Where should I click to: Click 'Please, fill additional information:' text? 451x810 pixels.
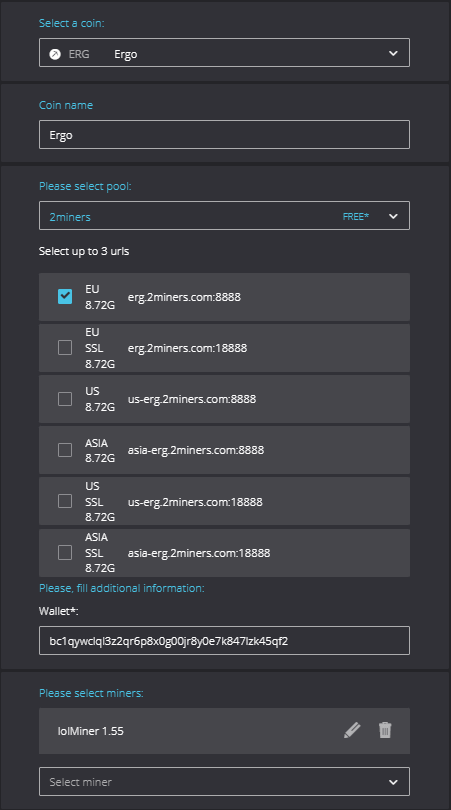[122, 588]
